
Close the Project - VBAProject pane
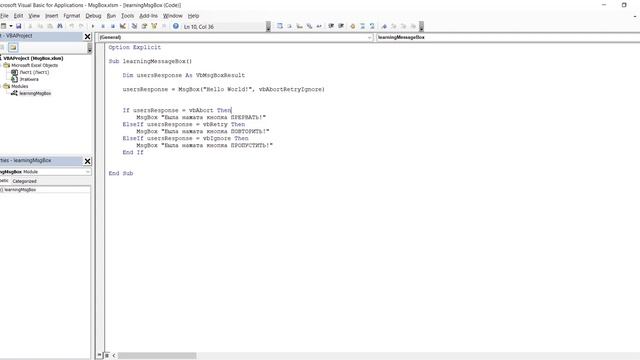coord(87,37)
